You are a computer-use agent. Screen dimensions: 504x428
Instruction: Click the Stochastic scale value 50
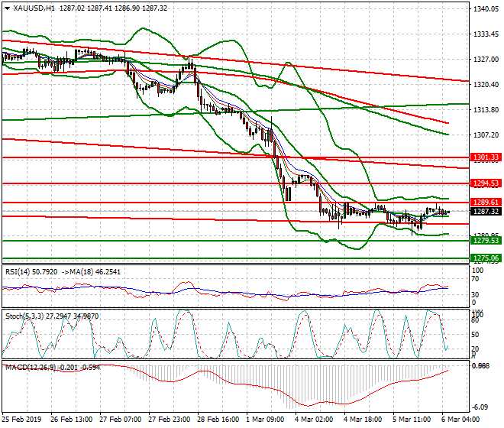[x=475, y=335]
